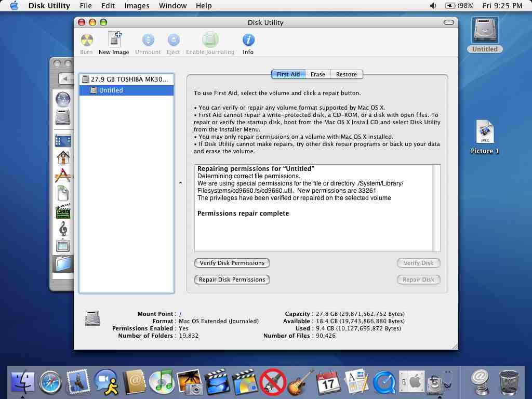Open the Info panel from the toolbar

pos(248,44)
